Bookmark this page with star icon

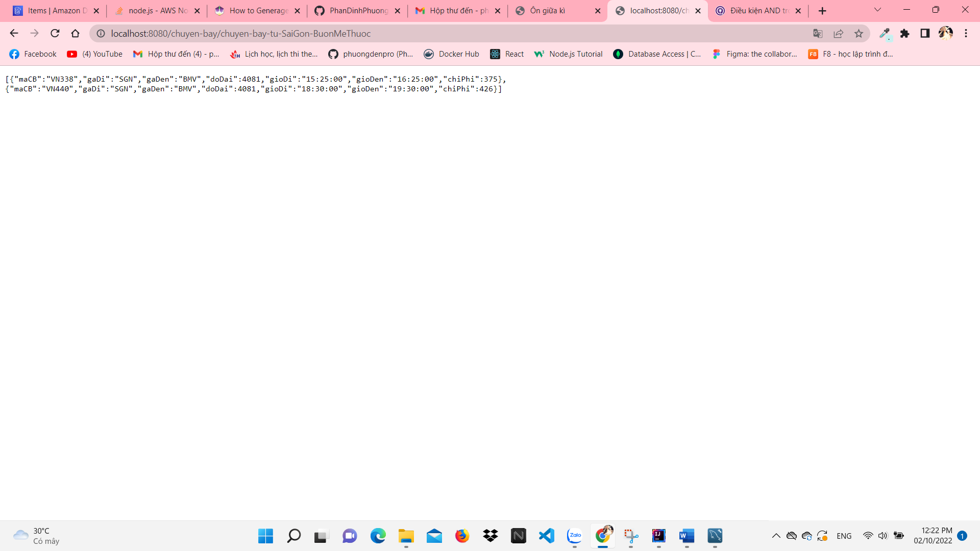[859, 34]
